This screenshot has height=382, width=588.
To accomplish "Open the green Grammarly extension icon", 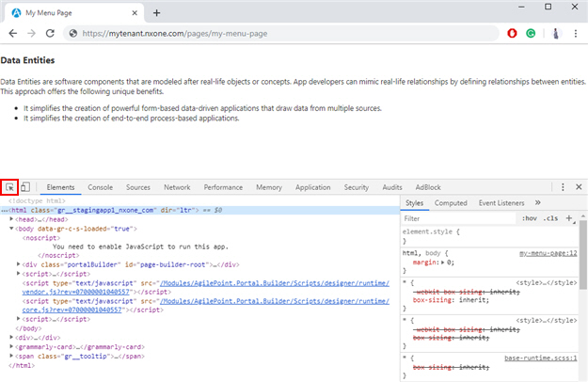I will point(531,33).
